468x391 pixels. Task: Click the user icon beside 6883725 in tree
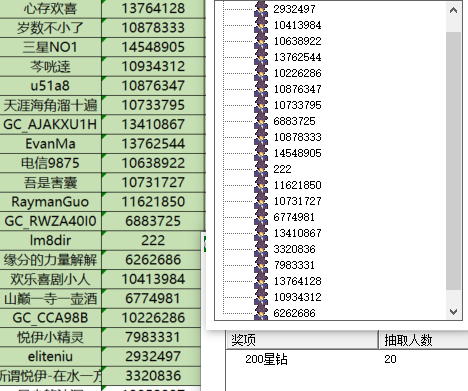261,121
